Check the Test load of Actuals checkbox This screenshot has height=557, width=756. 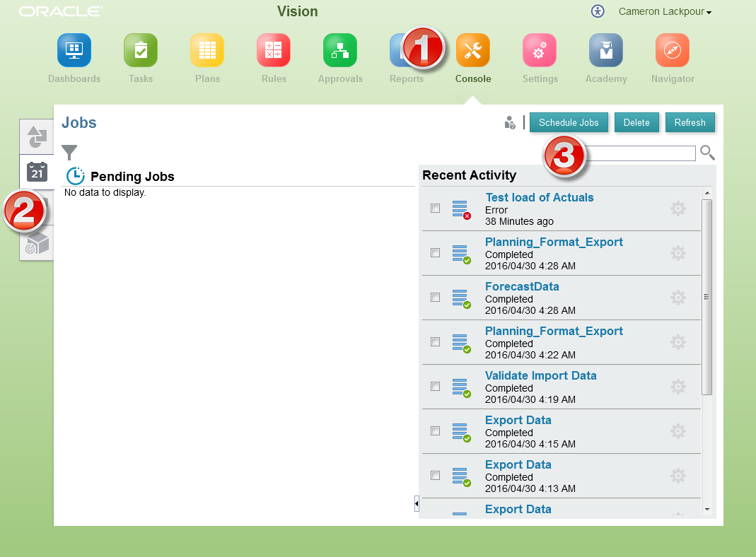click(x=436, y=208)
